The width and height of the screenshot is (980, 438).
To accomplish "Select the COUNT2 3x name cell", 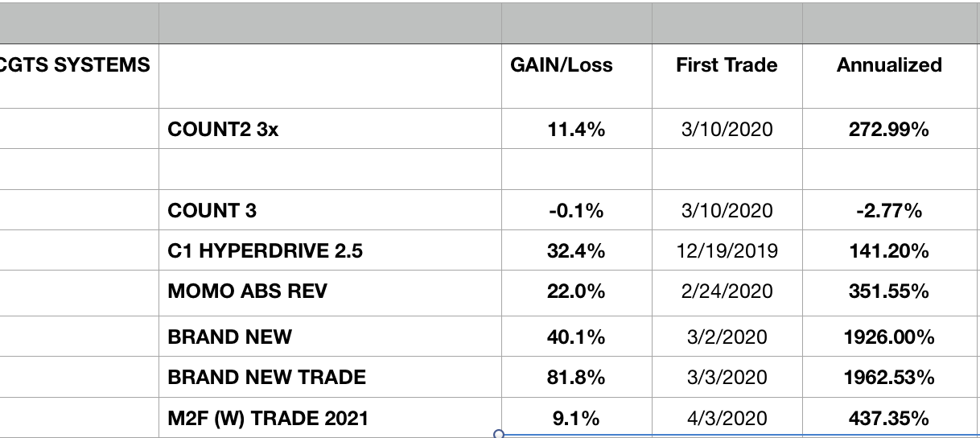I will 223,129.
